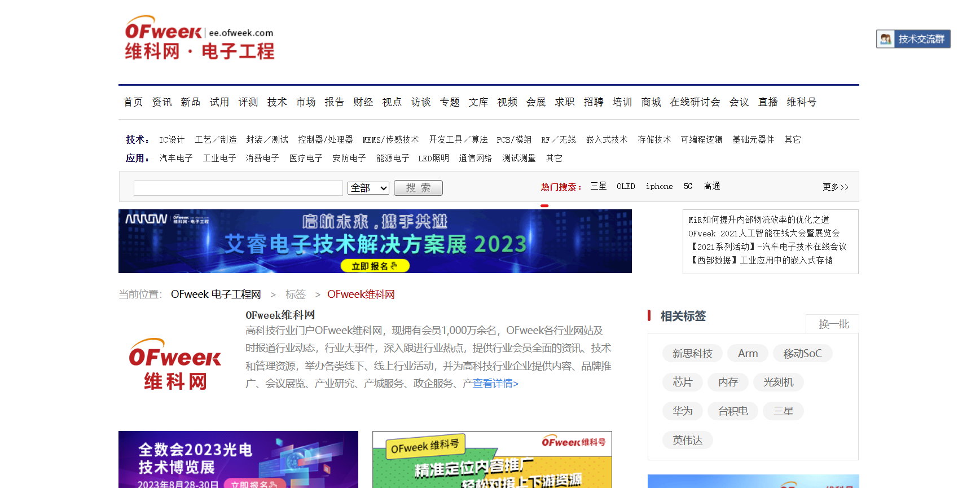Screen dimensions: 980x488
Task: Open the 技术 nav item
Action: click(277, 102)
